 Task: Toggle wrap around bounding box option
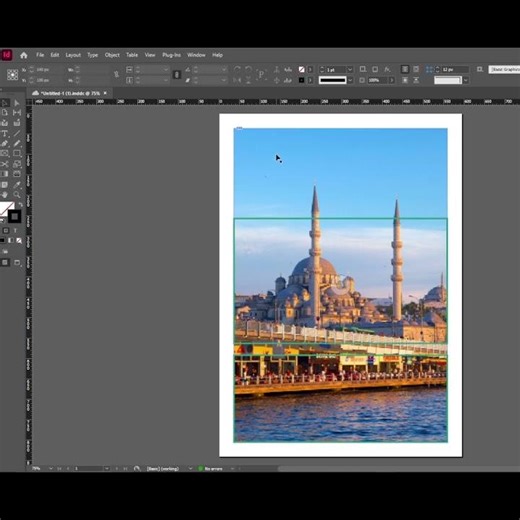(x=416, y=69)
